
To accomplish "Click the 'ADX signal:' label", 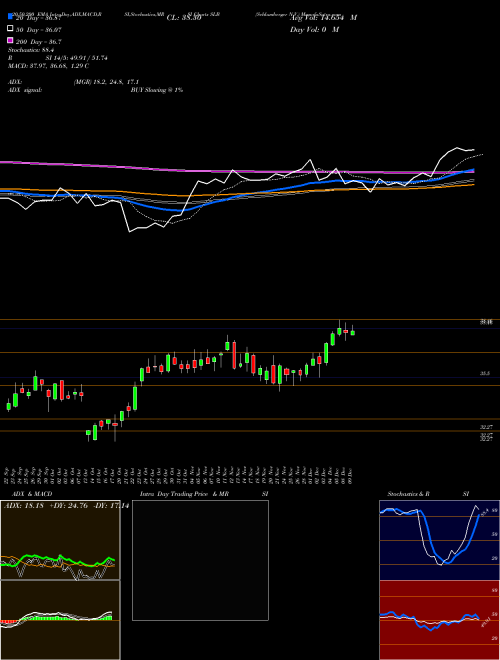I will 25,90.
